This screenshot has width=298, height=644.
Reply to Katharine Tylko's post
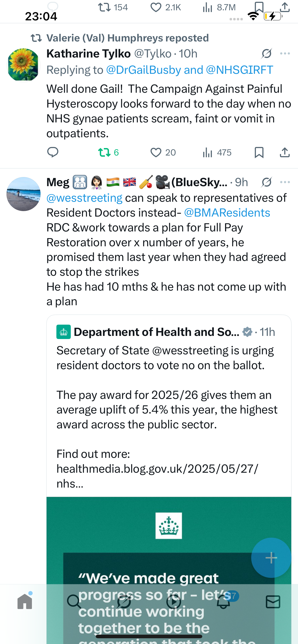(x=53, y=152)
